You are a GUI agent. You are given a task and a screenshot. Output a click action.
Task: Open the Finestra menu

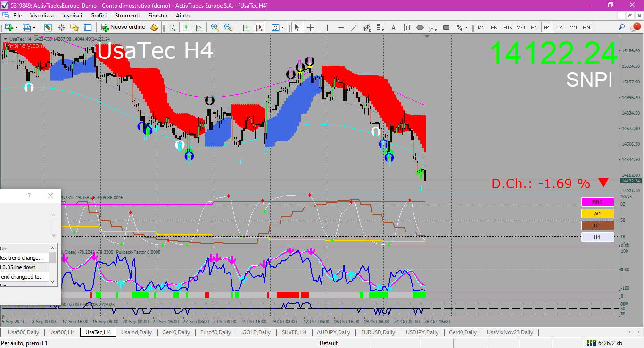157,16
